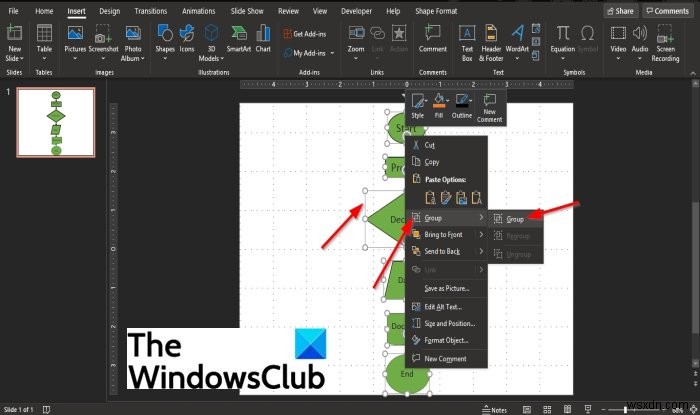The width and height of the screenshot is (700, 415).
Task: Insert a Chart
Action: point(263,39)
